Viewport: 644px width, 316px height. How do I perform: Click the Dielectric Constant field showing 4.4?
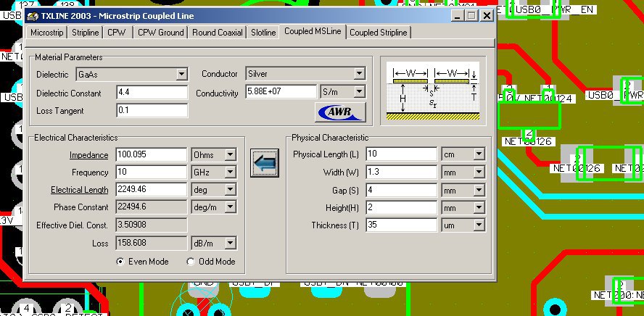coord(152,92)
